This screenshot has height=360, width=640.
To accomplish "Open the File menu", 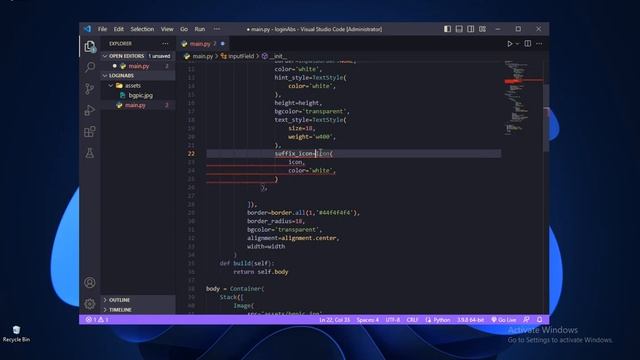I will coord(102,29).
